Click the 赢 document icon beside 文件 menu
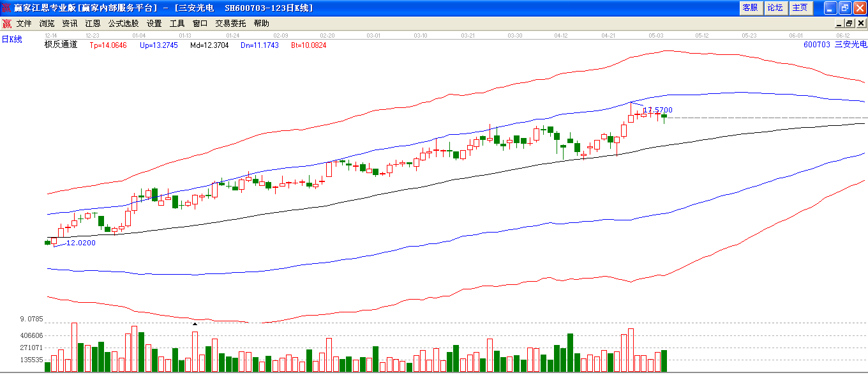 pyautogui.click(x=6, y=24)
